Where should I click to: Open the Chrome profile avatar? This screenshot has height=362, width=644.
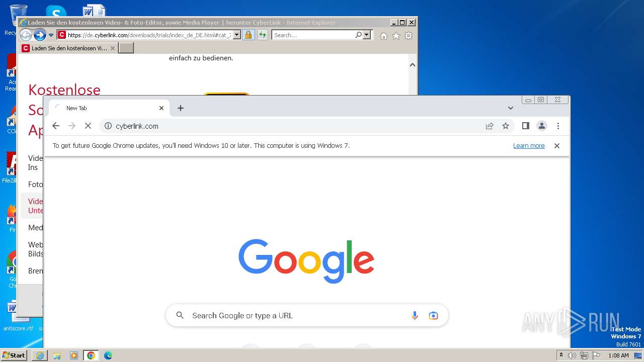[542, 126]
